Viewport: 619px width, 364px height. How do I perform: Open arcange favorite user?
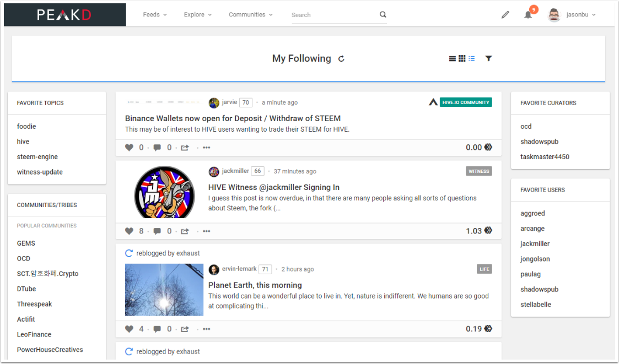click(532, 229)
